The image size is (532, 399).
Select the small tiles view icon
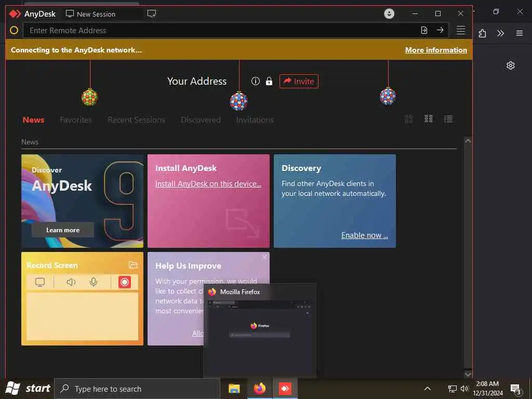point(429,119)
